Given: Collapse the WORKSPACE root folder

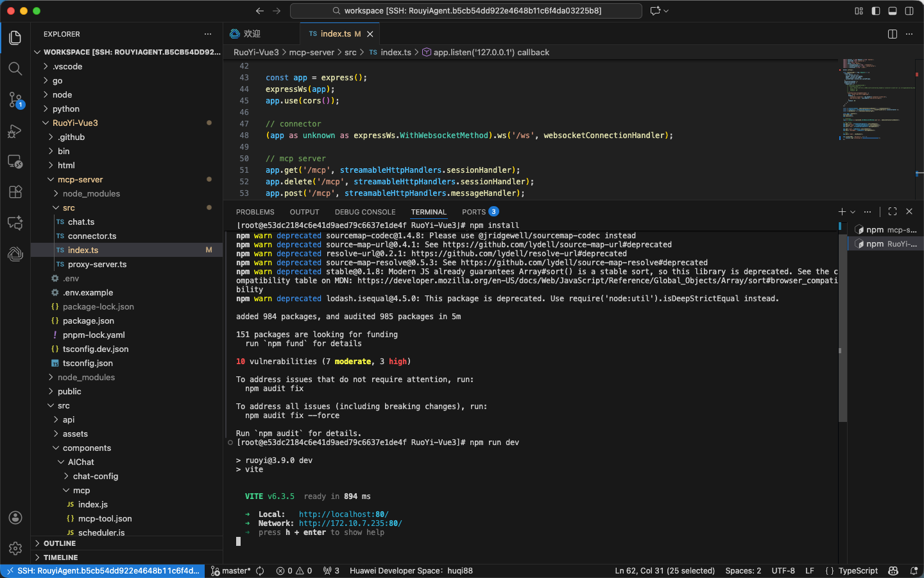Looking at the screenshot, I should click(127, 52).
